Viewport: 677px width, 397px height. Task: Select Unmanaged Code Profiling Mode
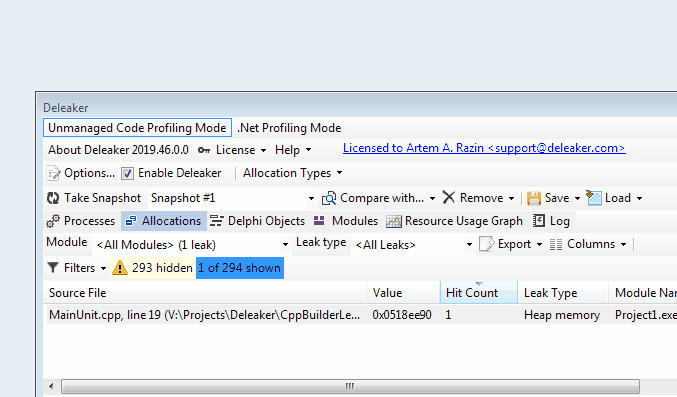(137, 128)
